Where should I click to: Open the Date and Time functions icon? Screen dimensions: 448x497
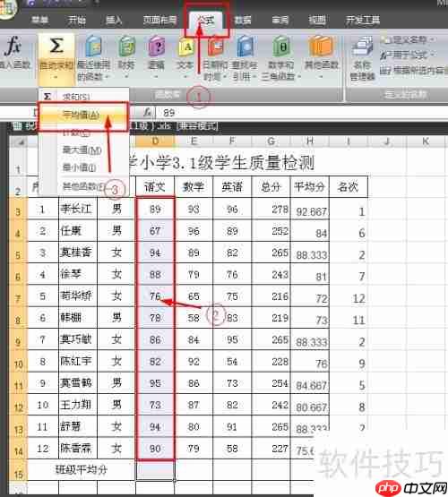tap(215, 47)
